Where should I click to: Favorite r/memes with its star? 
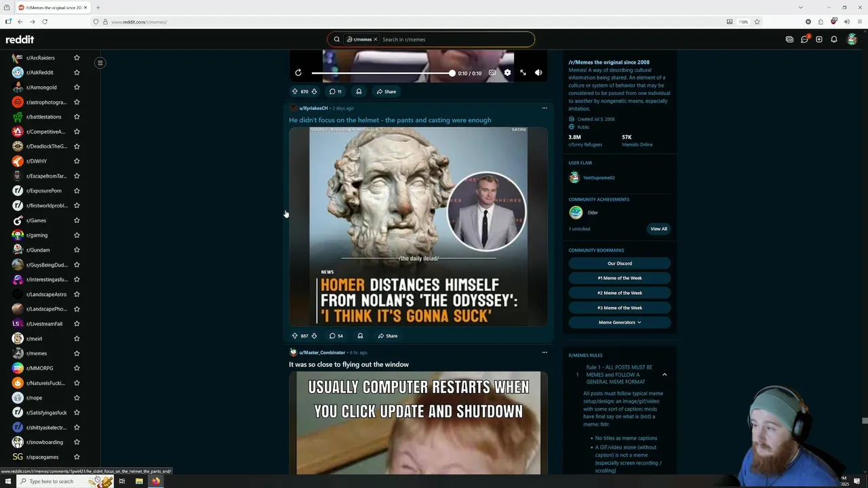(x=77, y=353)
